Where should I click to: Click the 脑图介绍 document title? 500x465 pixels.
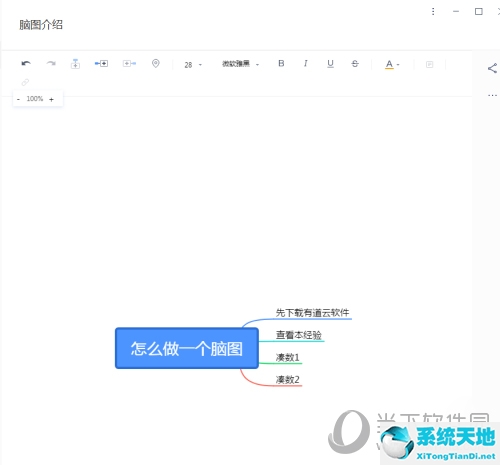(x=41, y=25)
